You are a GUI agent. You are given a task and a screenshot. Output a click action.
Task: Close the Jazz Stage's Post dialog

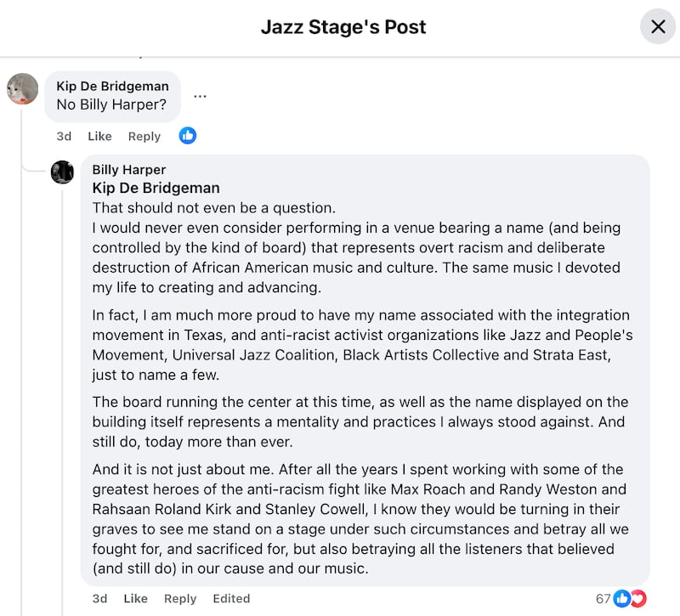[x=658, y=26]
